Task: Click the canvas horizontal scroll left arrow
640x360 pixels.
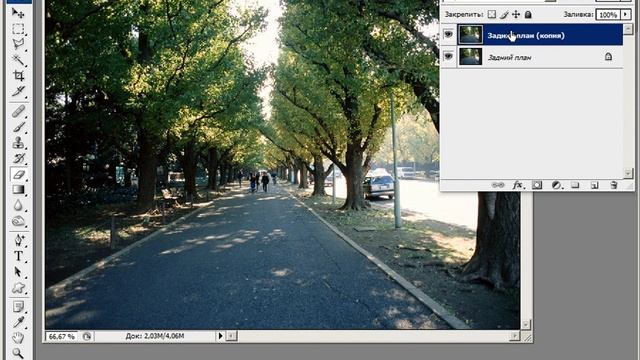Action: (x=231, y=336)
